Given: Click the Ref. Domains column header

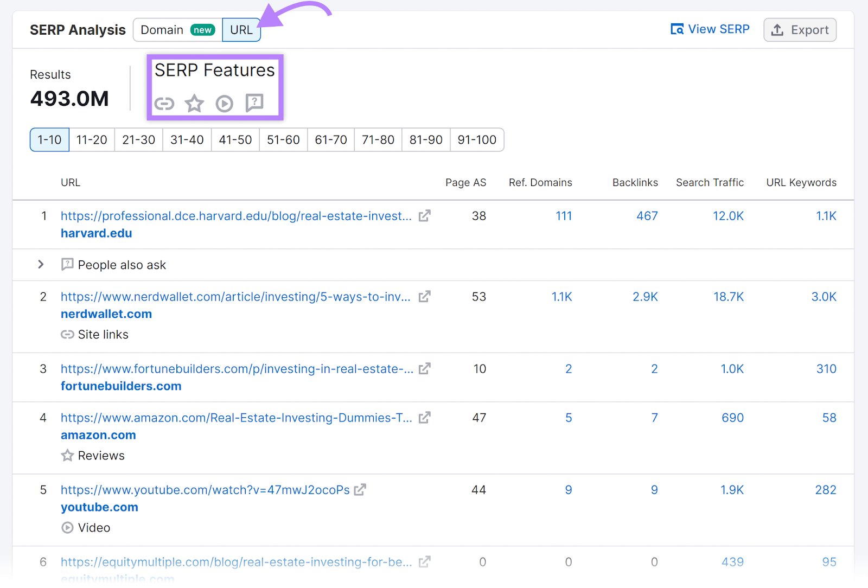Looking at the screenshot, I should click(x=540, y=183).
